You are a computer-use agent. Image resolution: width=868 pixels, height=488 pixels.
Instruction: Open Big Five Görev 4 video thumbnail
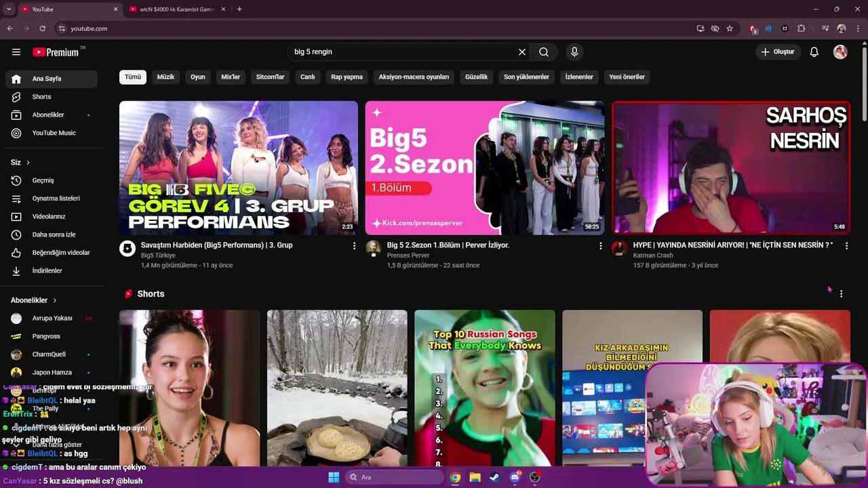pos(239,168)
